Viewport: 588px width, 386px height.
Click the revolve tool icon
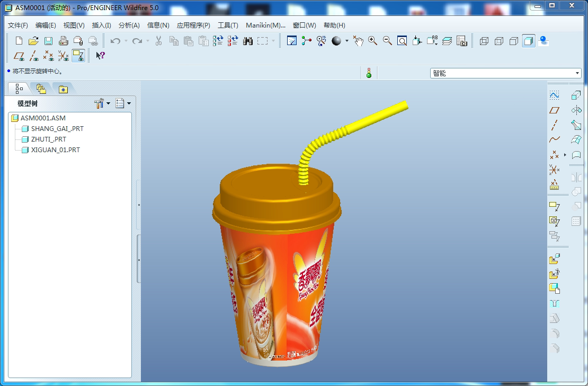(576, 110)
